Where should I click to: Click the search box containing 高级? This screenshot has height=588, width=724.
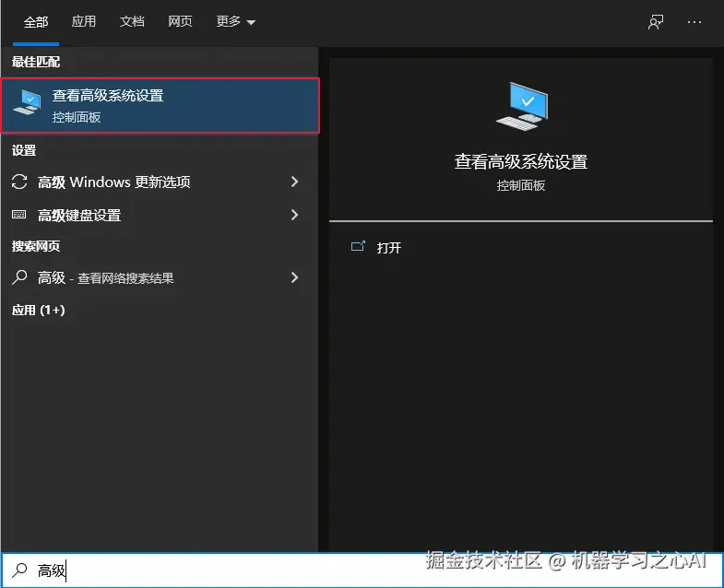[x=362, y=570]
